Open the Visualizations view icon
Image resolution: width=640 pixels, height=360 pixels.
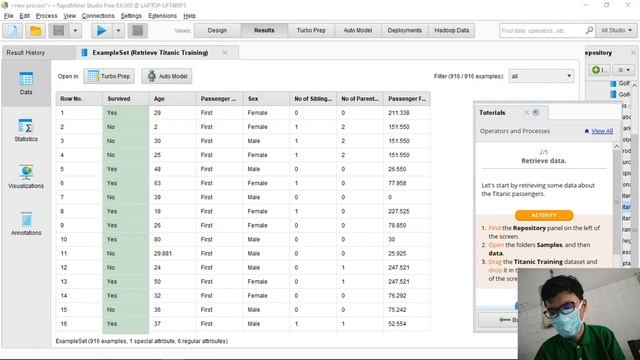coord(26,177)
